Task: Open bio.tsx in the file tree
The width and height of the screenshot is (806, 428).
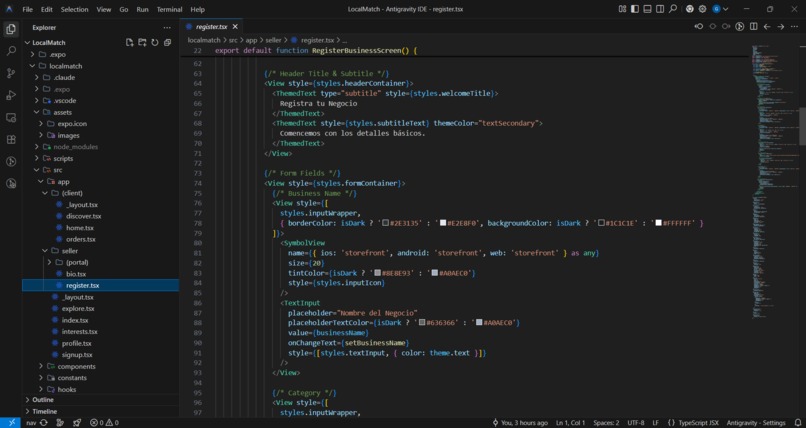Action: [x=76, y=274]
